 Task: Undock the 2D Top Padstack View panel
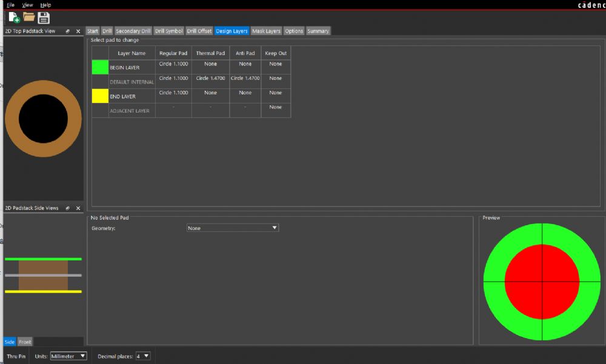click(x=68, y=31)
